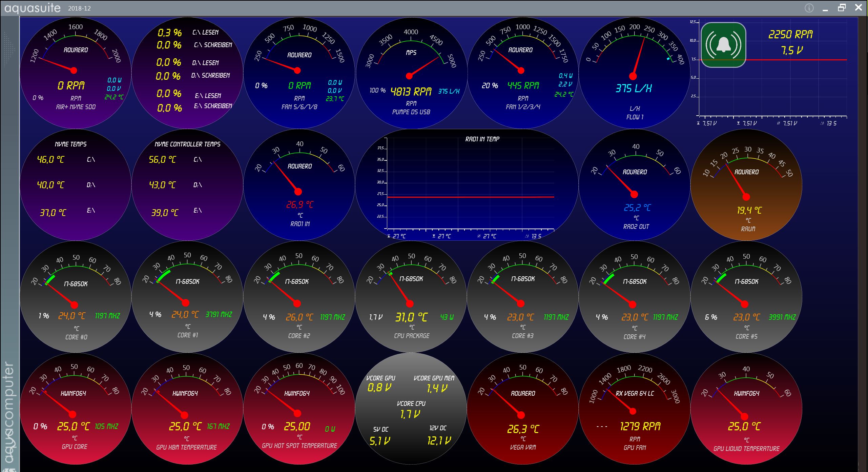This screenshot has height=472, width=868.
Task: Click the Vcore voltages panel
Action: tap(411, 409)
